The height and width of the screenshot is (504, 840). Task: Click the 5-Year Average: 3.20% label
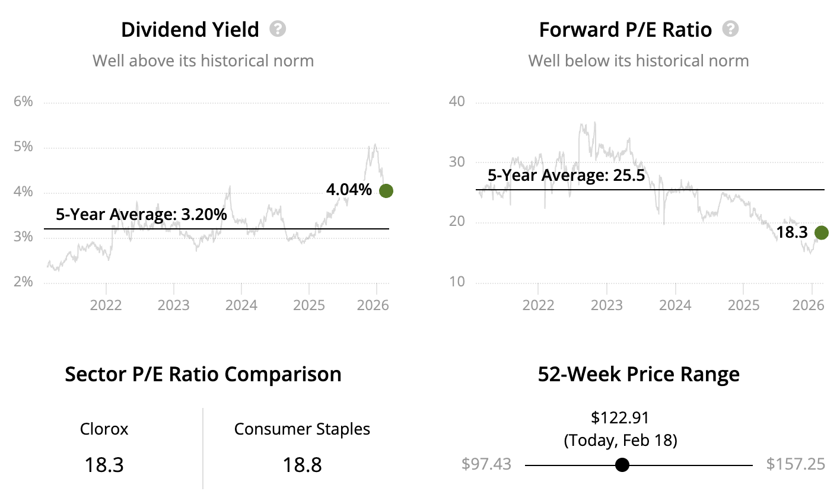pos(141,214)
